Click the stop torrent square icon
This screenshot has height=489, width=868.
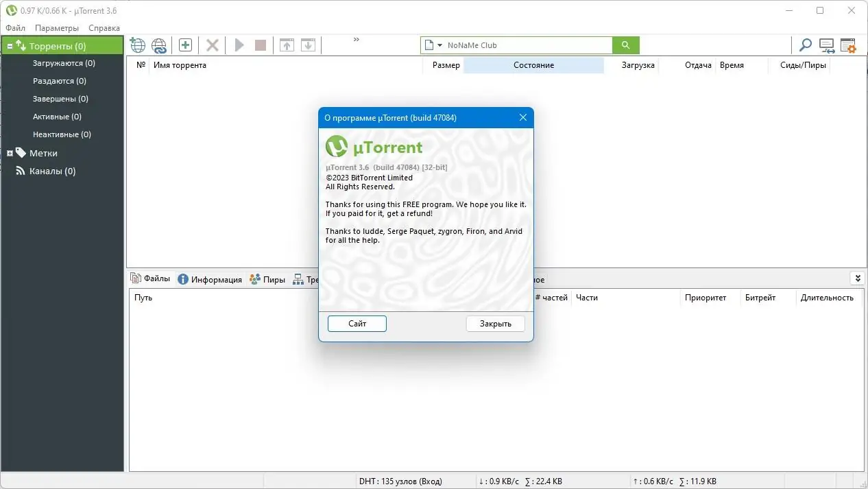(x=261, y=45)
